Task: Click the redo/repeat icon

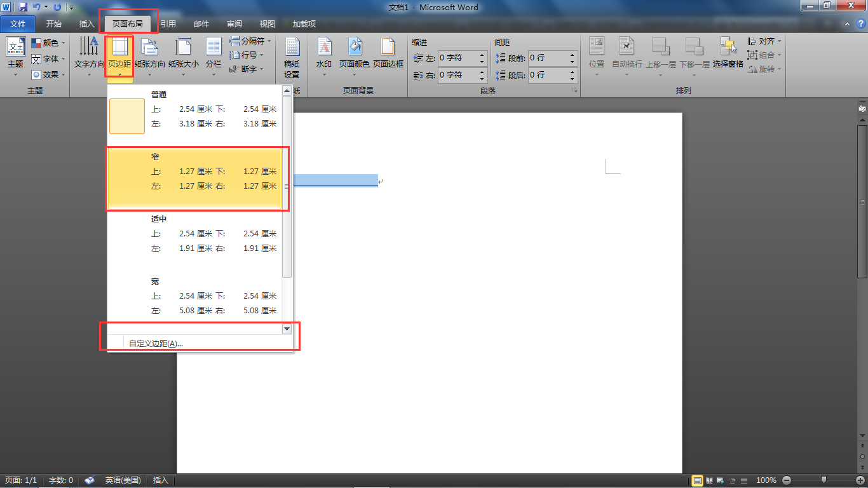Action: tap(58, 8)
